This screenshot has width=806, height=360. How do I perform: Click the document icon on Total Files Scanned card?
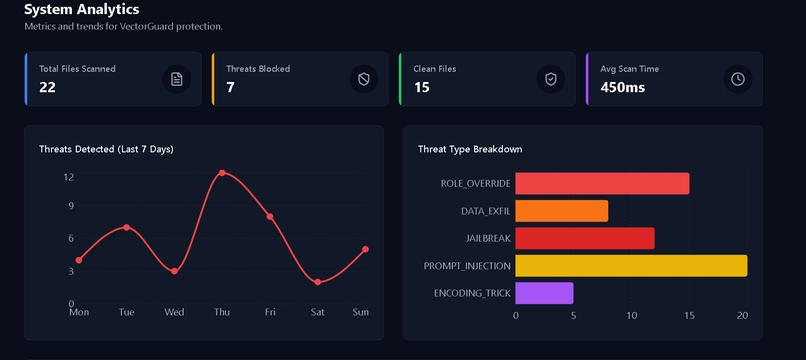pos(176,79)
